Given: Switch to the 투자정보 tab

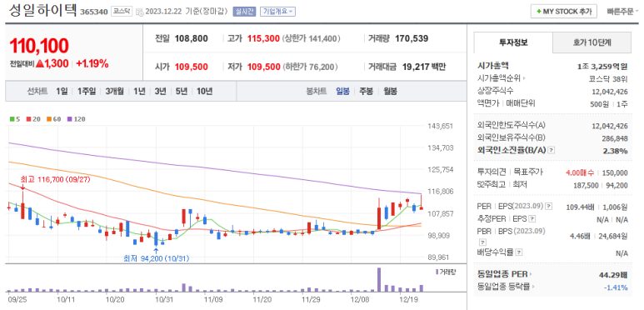Looking at the screenshot, I should tap(513, 42).
